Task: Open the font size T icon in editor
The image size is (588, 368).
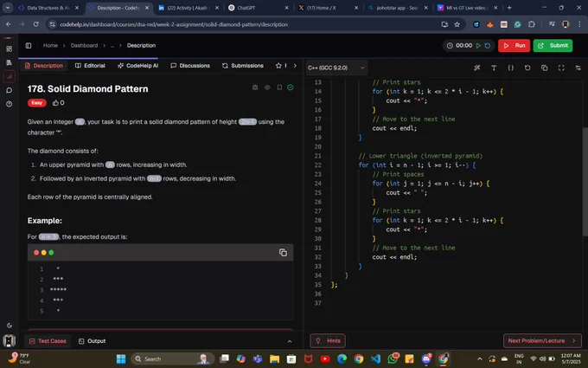Action: click(x=494, y=68)
